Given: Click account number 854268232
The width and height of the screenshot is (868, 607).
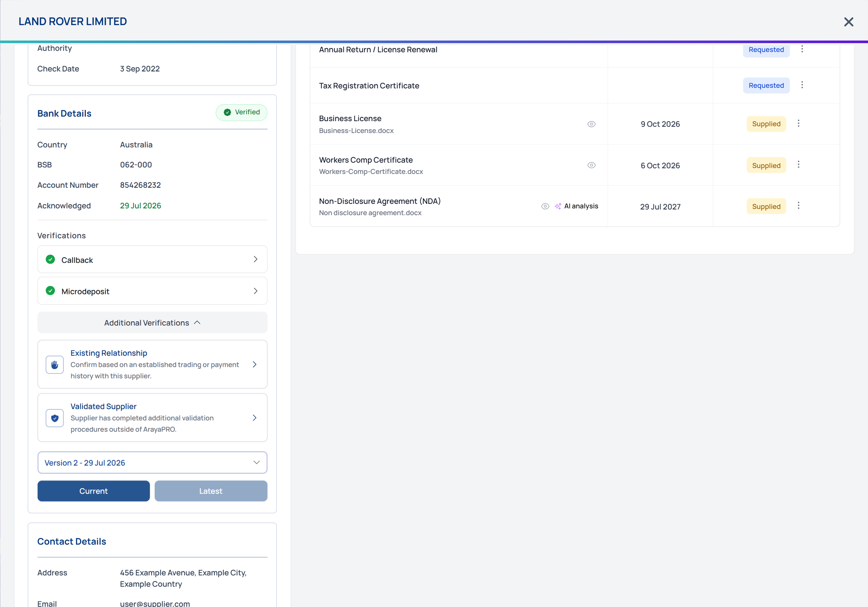Looking at the screenshot, I should 140,185.
